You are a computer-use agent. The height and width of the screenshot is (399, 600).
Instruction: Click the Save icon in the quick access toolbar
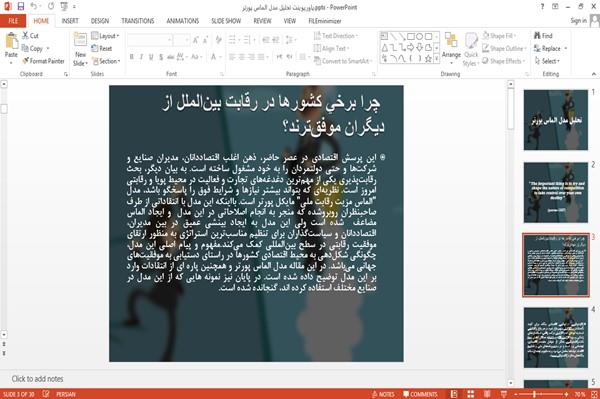point(20,6)
